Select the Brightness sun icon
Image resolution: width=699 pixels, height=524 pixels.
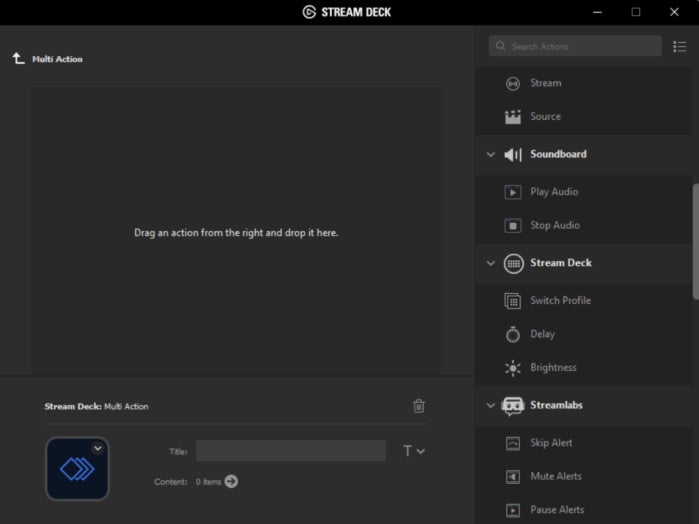coord(513,368)
